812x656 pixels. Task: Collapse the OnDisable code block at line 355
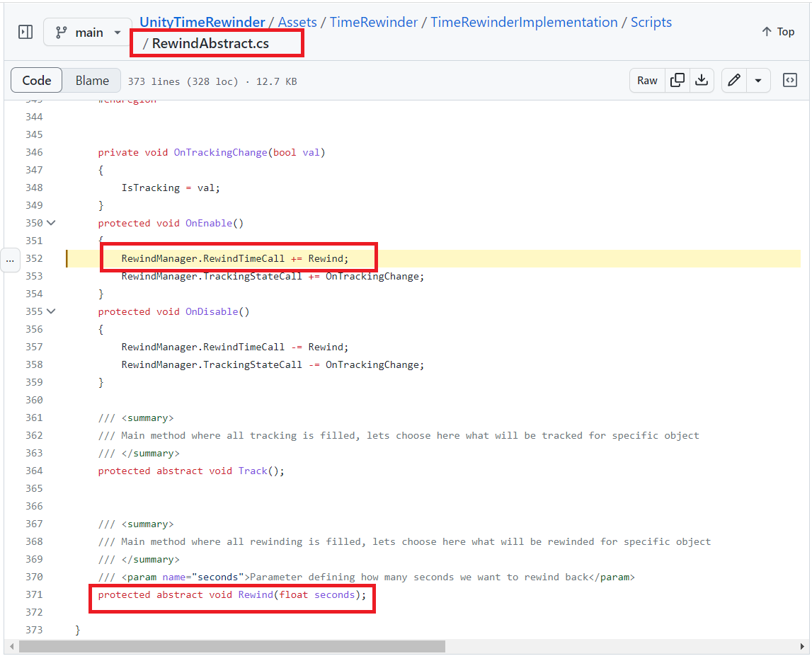click(x=51, y=311)
